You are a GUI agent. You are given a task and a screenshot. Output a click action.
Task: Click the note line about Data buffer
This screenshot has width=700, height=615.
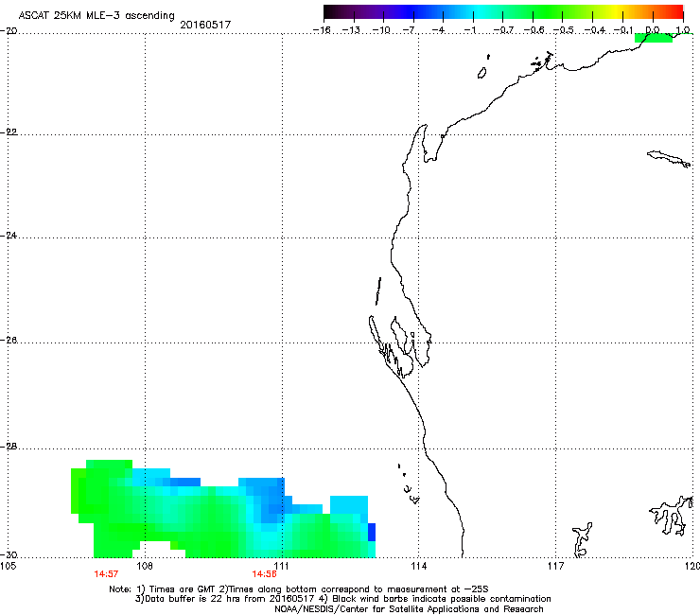[x=342, y=599]
